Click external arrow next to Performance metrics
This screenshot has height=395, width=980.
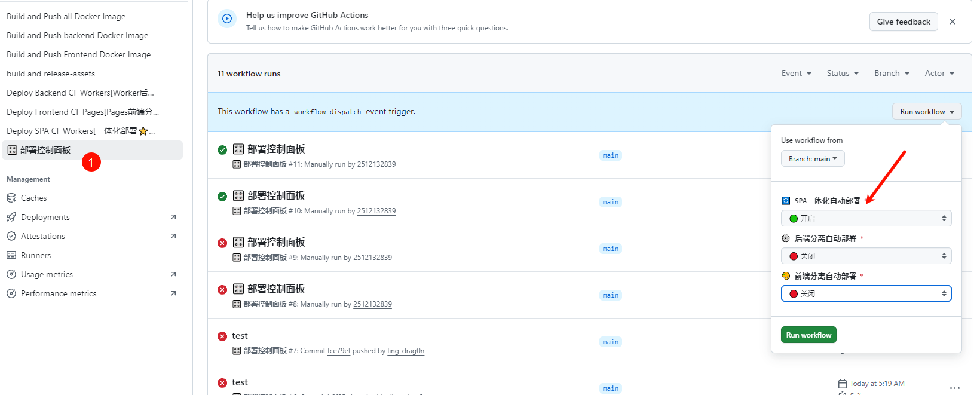[173, 293]
